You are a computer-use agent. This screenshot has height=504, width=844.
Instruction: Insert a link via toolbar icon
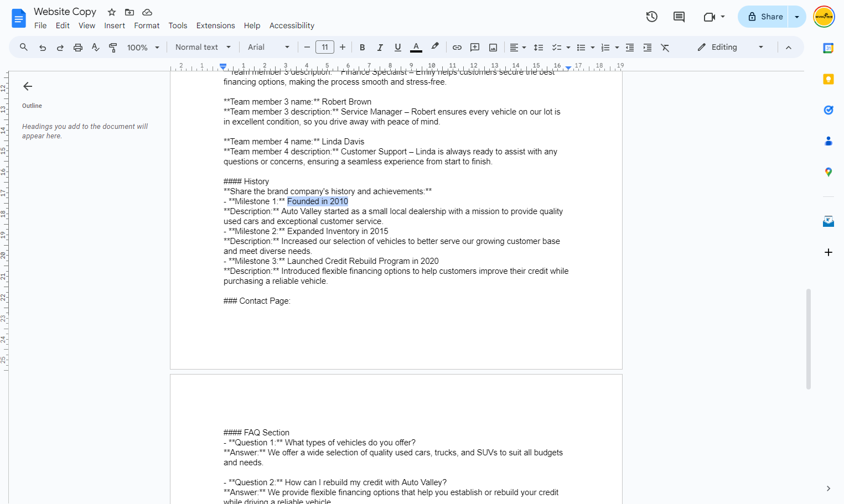[x=457, y=48]
